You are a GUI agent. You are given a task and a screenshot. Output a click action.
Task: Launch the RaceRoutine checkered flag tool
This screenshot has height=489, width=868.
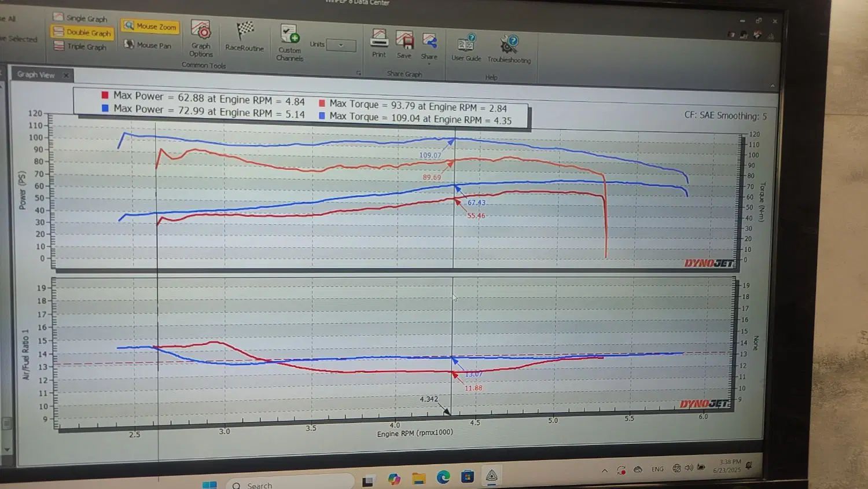(245, 36)
